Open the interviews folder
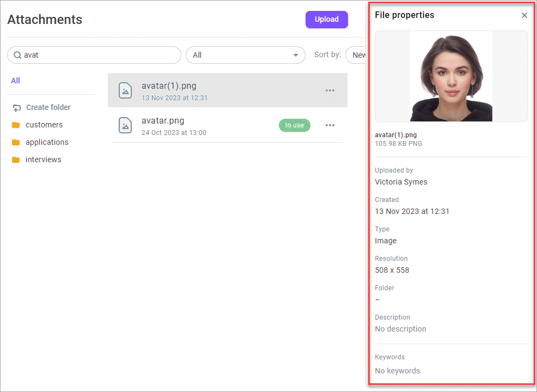537x392 pixels. pos(43,160)
